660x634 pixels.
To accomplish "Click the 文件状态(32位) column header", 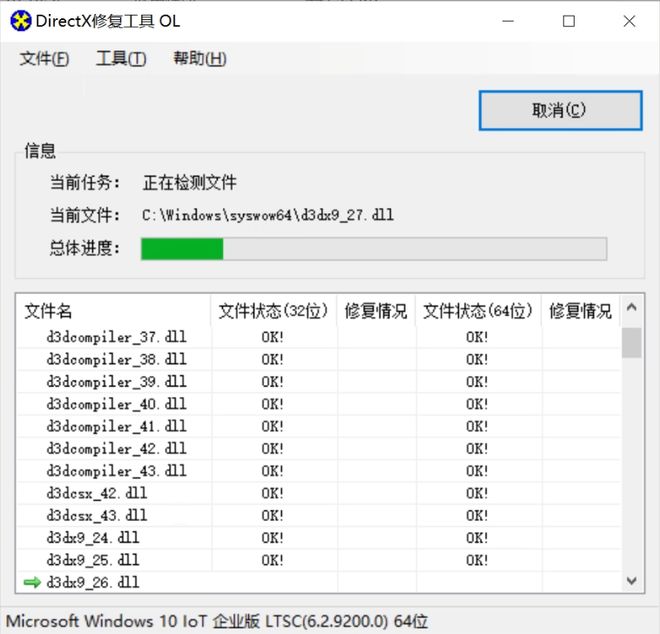I will click(273, 311).
